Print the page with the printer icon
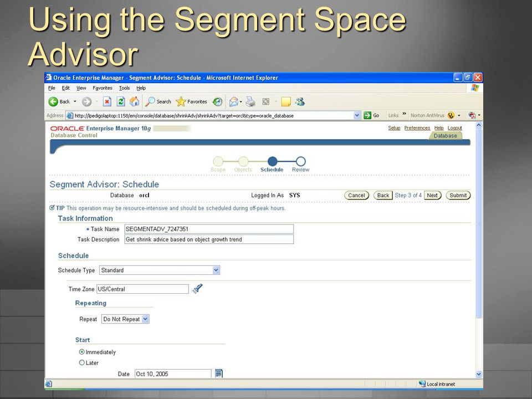 point(250,101)
